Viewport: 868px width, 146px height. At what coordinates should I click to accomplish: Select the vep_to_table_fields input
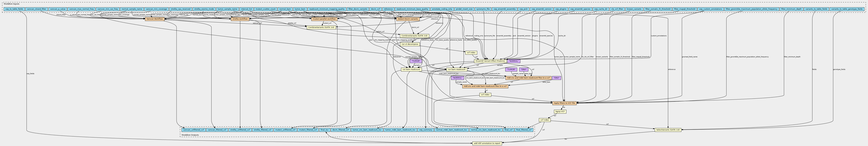click(x=14, y=9)
